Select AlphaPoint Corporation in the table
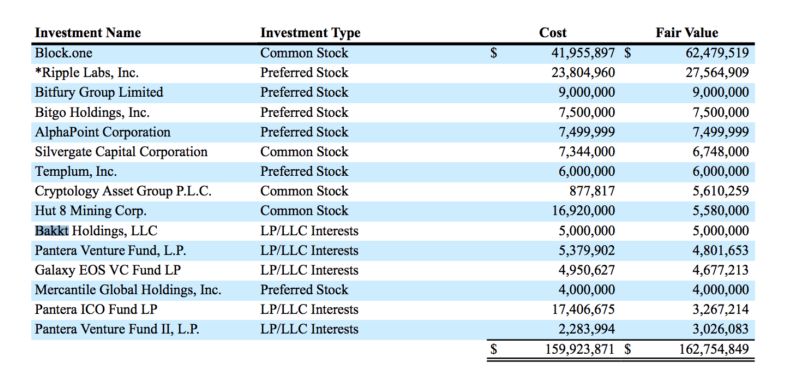 coord(103,132)
